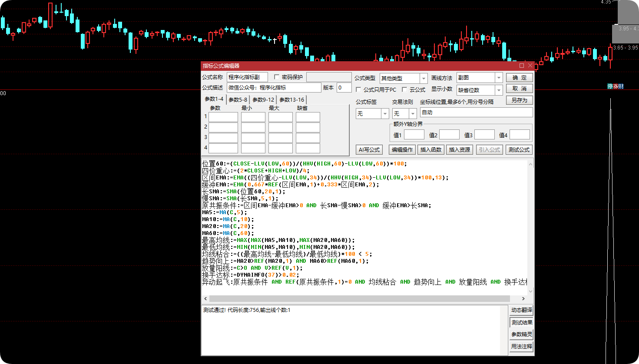Click the 值1 Y-axis boundary field
The width and height of the screenshot is (639, 364).
tap(414, 135)
